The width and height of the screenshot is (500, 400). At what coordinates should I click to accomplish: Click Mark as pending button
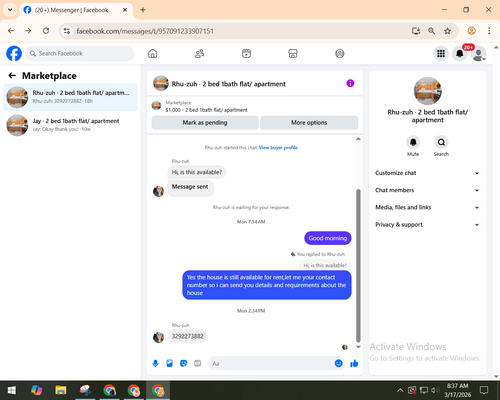pos(205,123)
